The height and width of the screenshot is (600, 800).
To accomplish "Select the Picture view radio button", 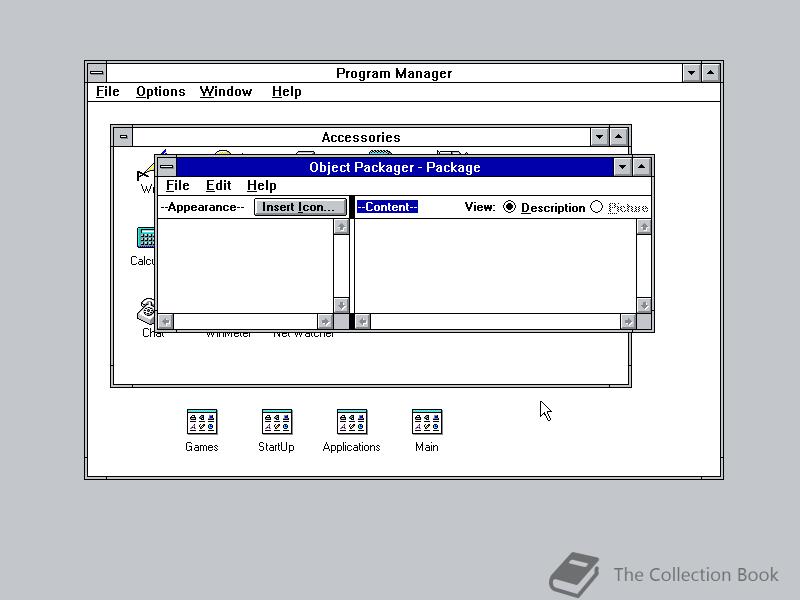I will 597,207.
